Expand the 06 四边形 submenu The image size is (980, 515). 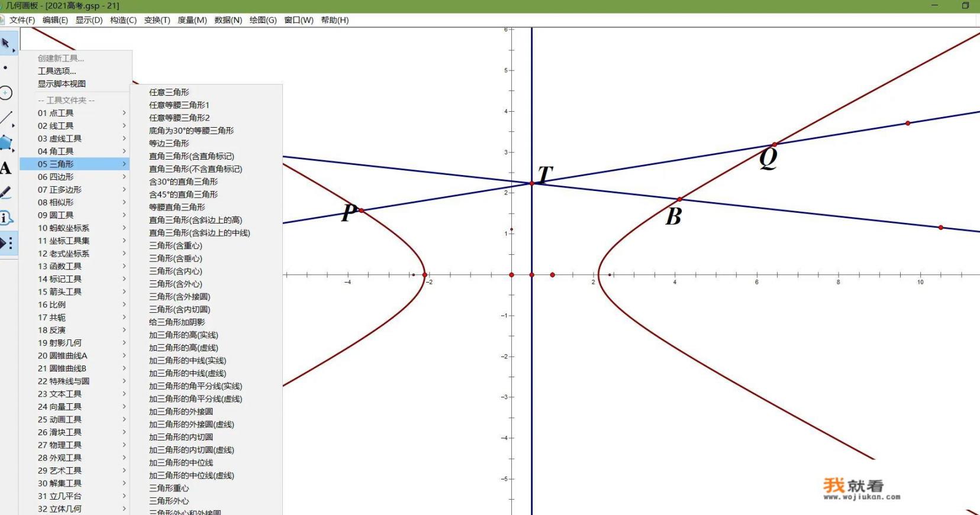tap(75, 177)
